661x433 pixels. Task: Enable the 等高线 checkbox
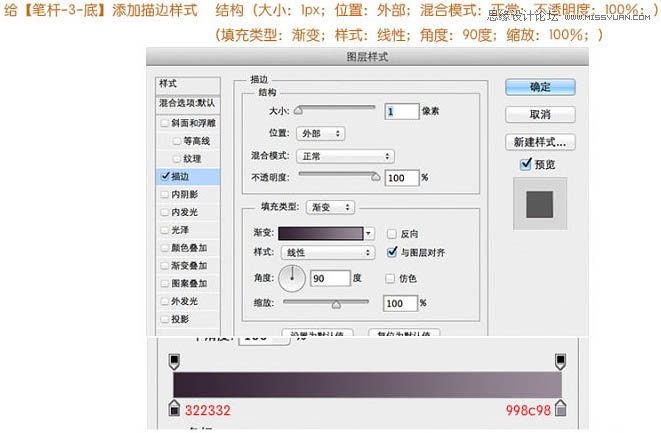click(177, 141)
